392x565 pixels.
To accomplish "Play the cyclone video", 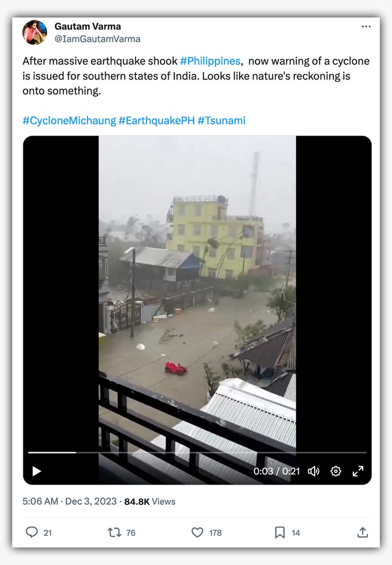I will [37, 471].
